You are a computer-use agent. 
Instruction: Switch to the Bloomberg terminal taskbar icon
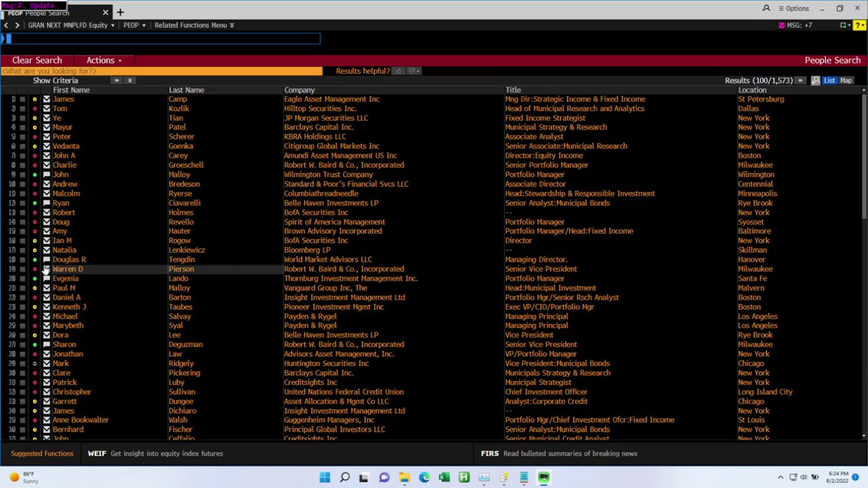(x=544, y=478)
